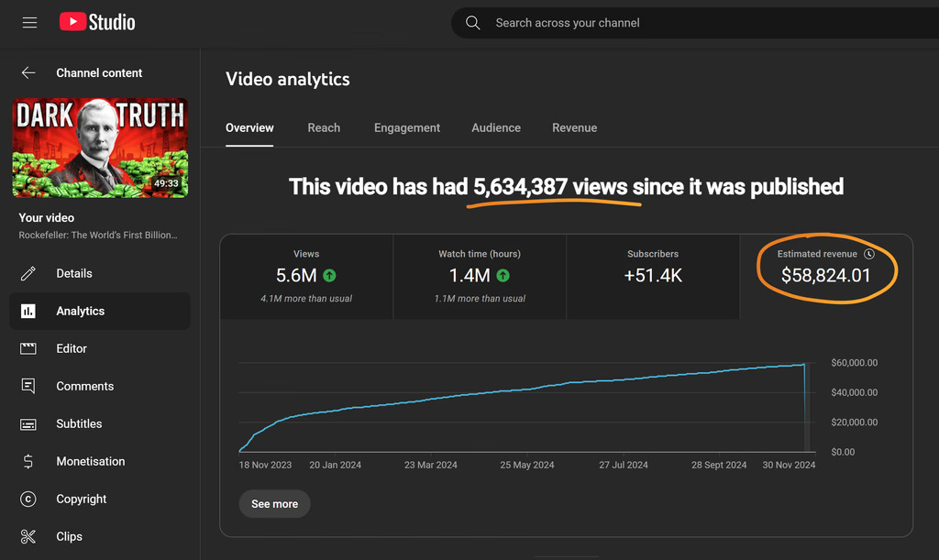Open the hamburger navigation menu
939x560 pixels.
[x=29, y=23]
